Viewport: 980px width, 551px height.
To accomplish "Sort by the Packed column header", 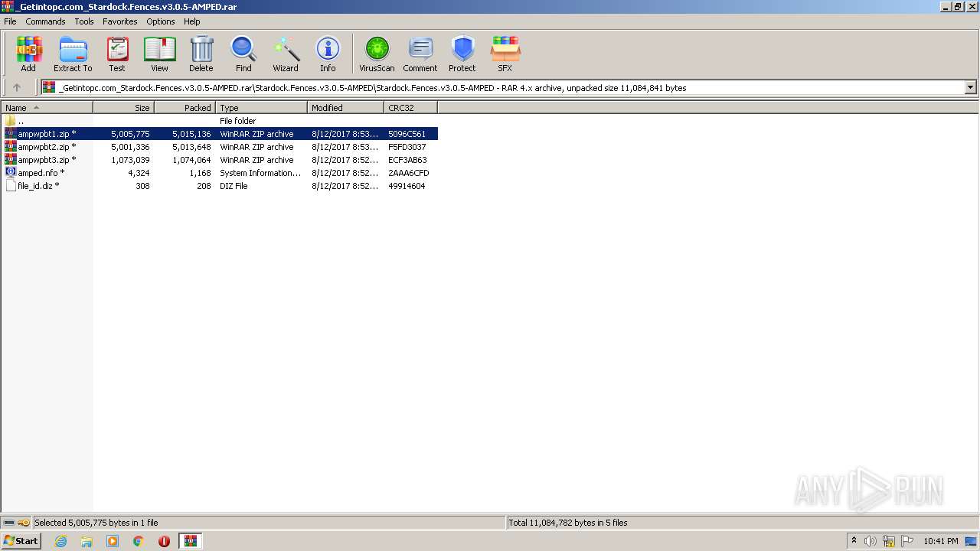I will (x=185, y=108).
